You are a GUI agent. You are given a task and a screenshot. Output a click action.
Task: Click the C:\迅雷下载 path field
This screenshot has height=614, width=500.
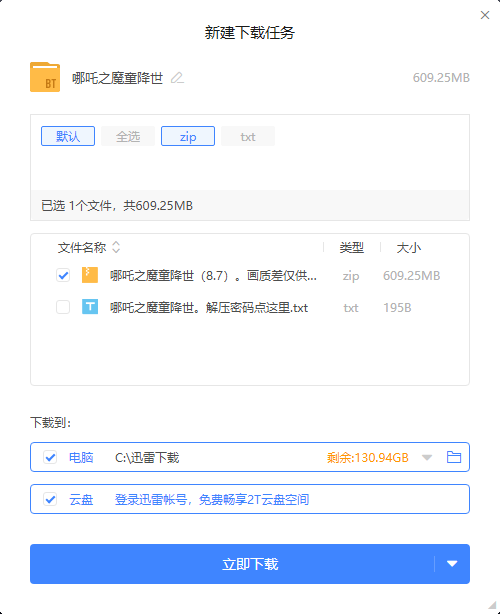coord(147,457)
